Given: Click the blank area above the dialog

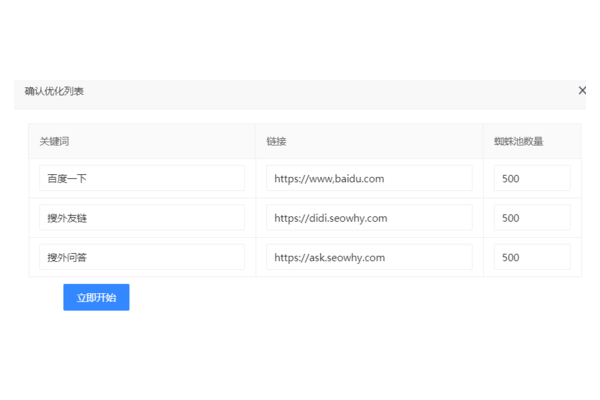Looking at the screenshot, I should 300,40.
